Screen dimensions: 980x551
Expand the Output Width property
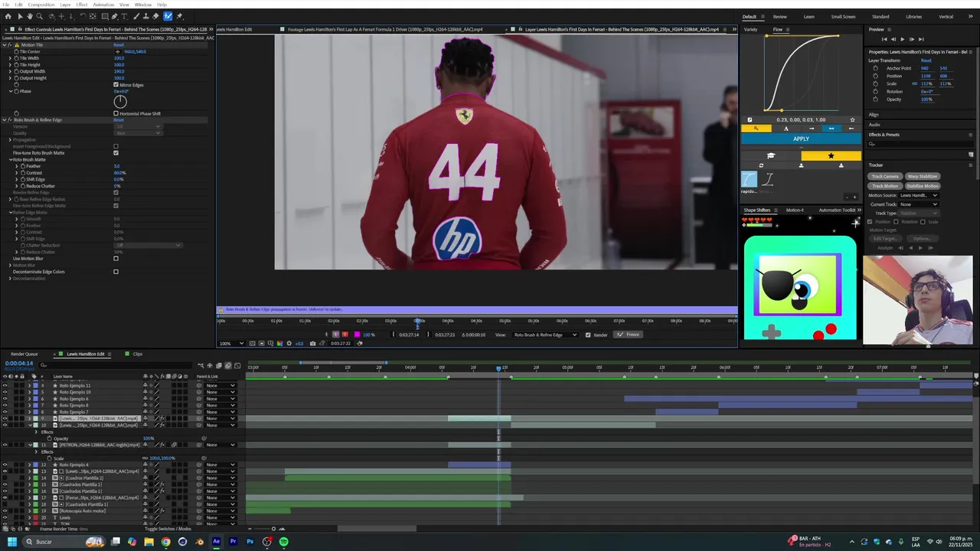tap(10, 71)
